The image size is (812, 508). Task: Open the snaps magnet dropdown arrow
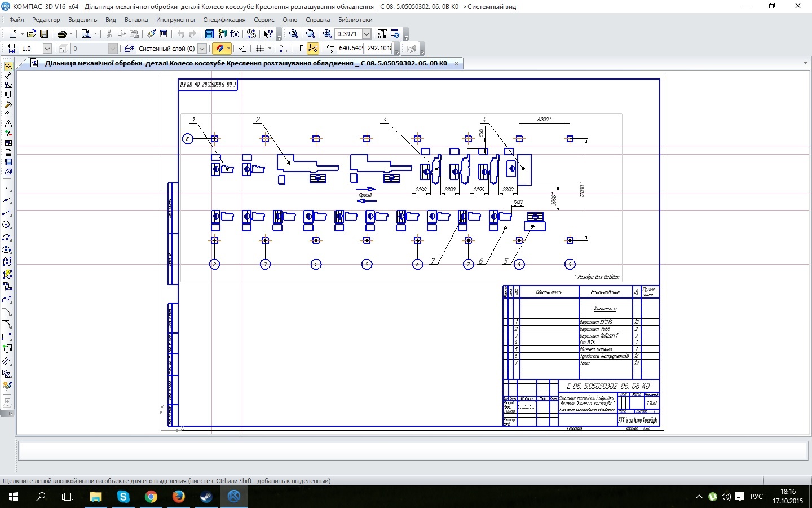228,49
